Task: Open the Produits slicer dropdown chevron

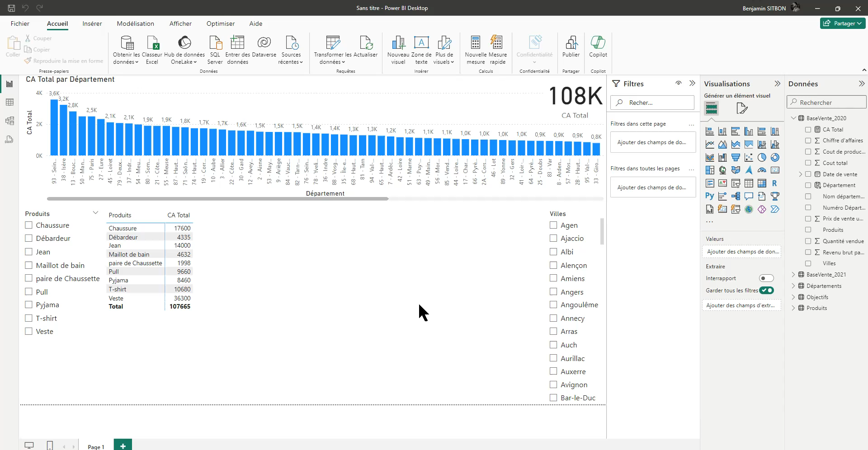Action: pos(95,213)
